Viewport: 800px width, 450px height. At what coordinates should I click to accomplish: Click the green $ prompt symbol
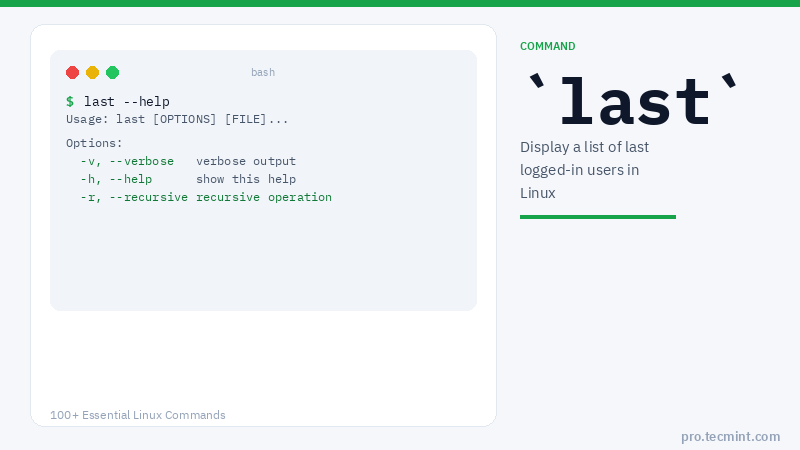click(70, 101)
